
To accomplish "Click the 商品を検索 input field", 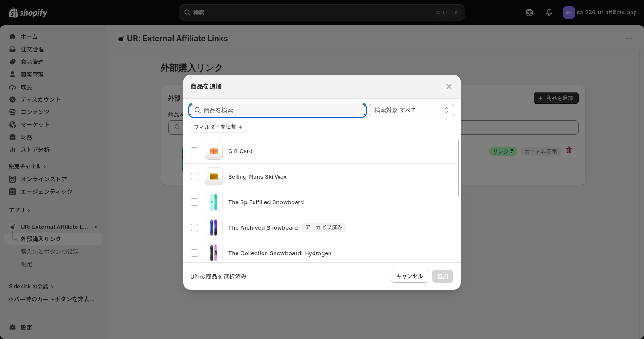I will [x=278, y=110].
